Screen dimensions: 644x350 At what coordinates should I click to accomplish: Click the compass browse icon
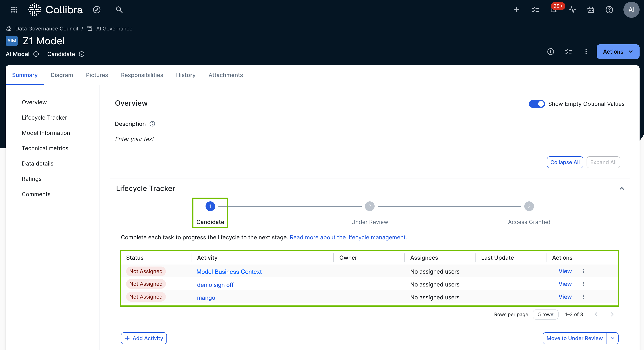(x=97, y=10)
